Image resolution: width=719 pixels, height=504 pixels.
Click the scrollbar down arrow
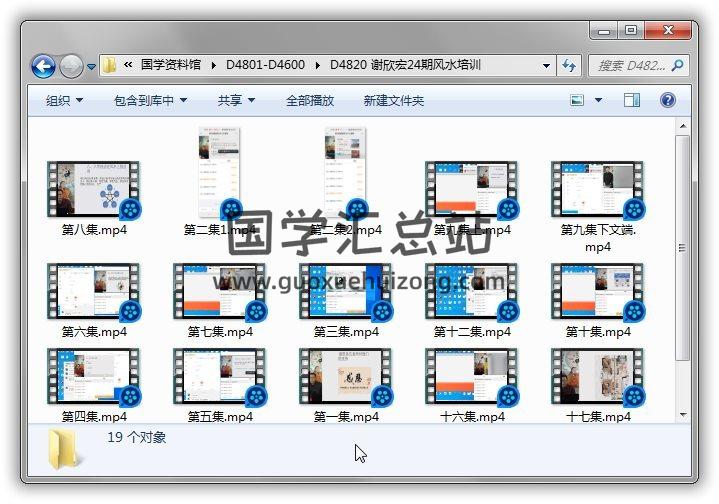point(683,415)
